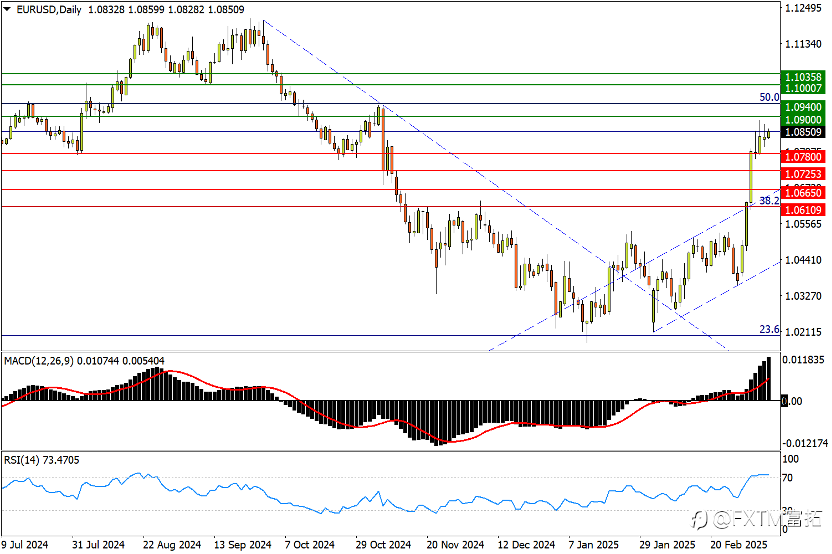The height and width of the screenshot is (554, 832).
Task: Click the MACD scale value 0.011835
Action: (x=805, y=360)
